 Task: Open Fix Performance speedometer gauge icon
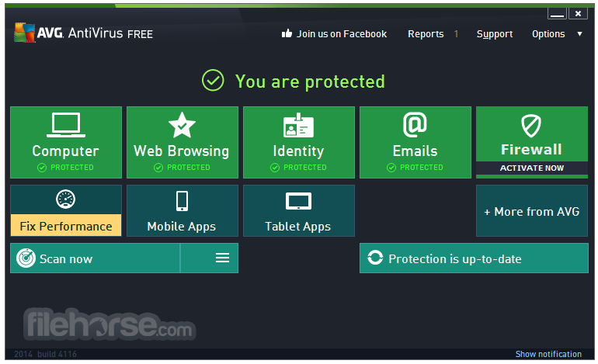(x=66, y=199)
